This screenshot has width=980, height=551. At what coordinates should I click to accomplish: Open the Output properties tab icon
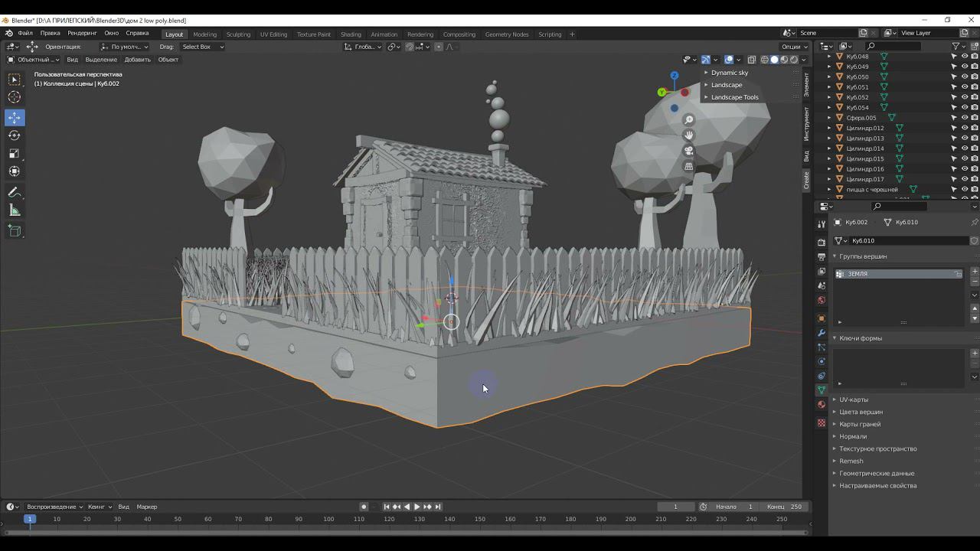pos(822,257)
